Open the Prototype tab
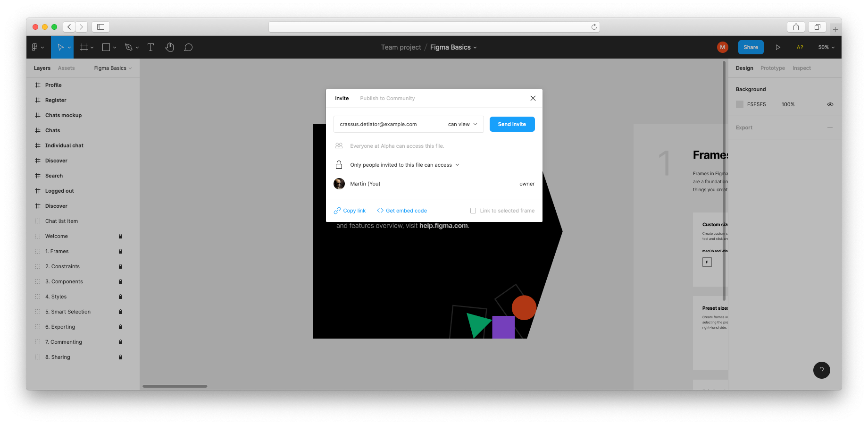 coord(773,68)
